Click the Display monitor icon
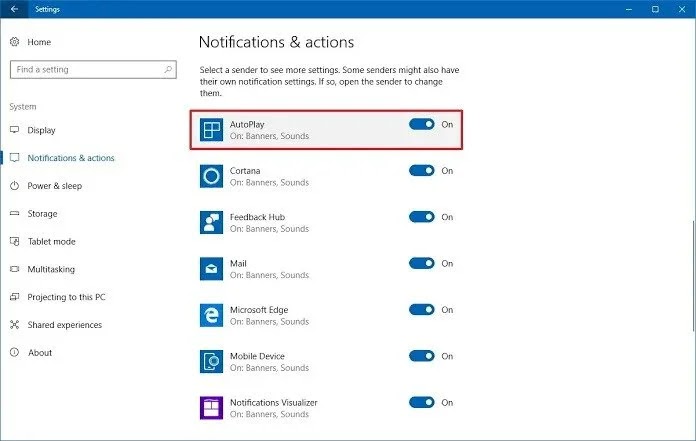696x441 pixels. coord(15,130)
